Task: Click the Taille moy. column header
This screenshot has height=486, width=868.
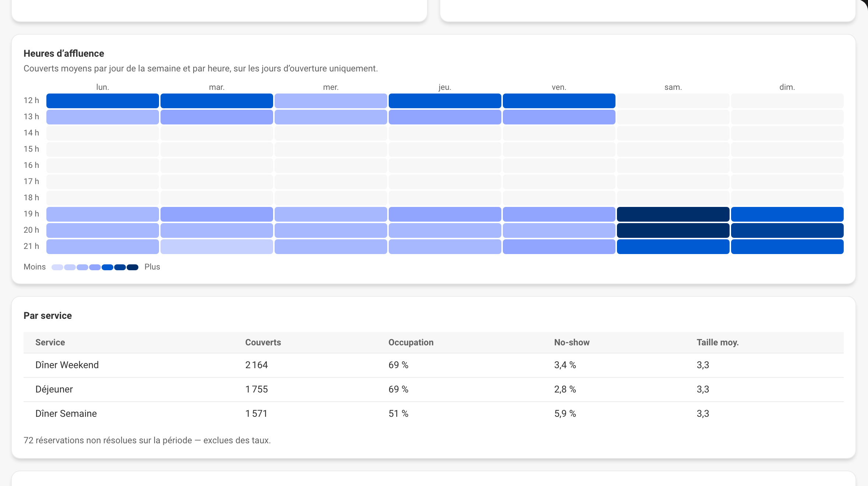Action: [x=717, y=342]
